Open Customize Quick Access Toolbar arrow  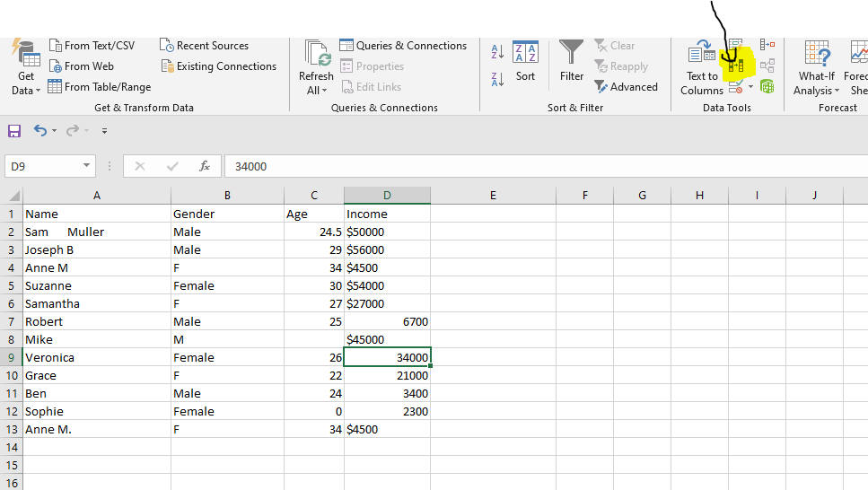tap(104, 131)
